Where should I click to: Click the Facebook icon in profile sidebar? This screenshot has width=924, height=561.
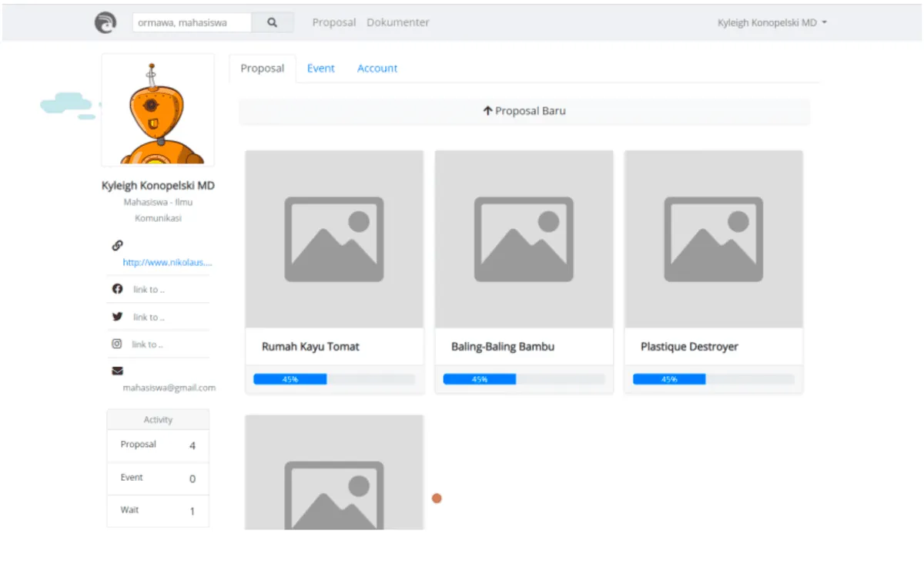point(118,289)
